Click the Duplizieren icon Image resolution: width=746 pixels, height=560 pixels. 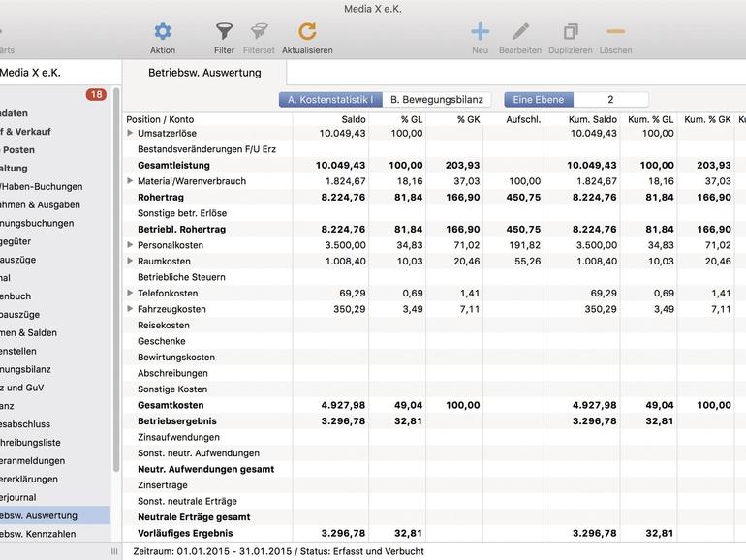coord(571,31)
